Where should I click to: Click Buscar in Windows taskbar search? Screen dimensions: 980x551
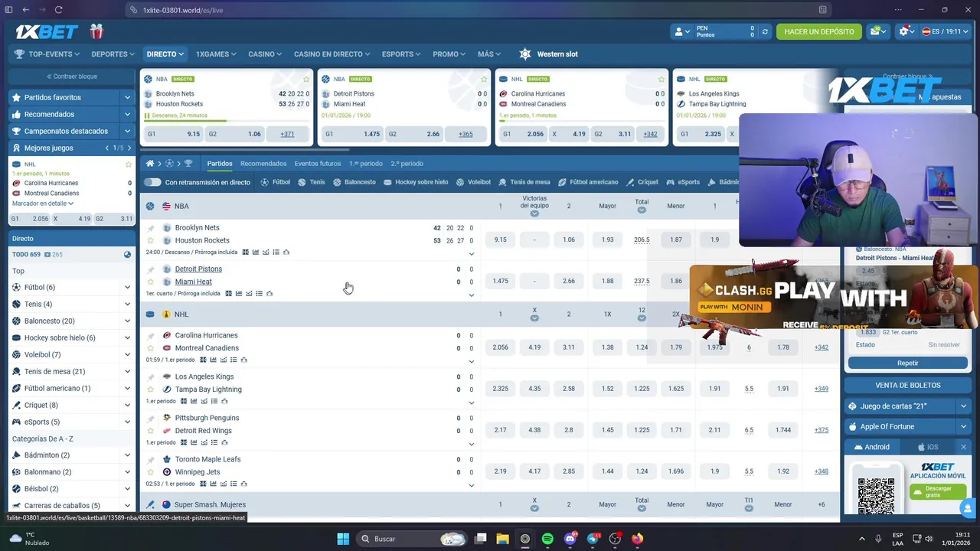413,539
